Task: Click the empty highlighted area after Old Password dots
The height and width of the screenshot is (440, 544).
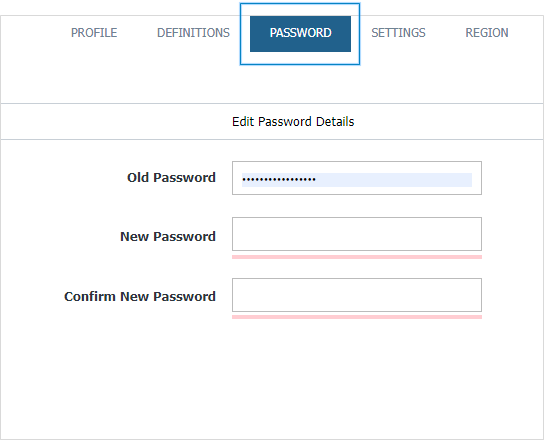Action: coord(394,180)
